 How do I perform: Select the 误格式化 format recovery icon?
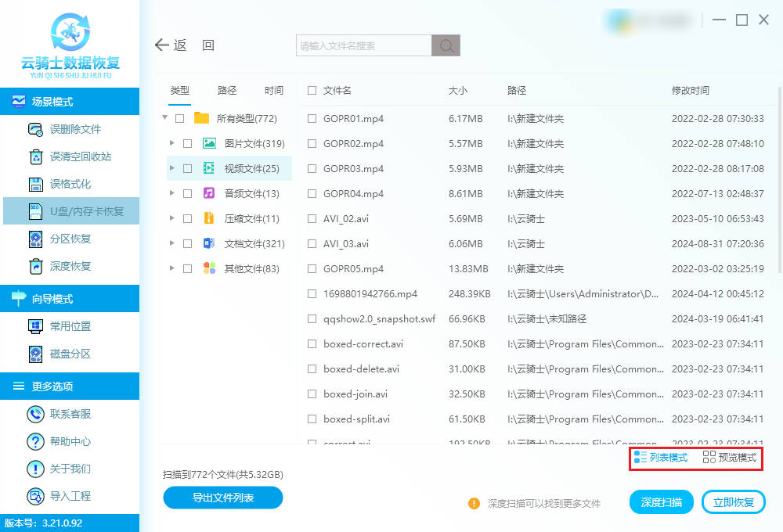point(35,185)
